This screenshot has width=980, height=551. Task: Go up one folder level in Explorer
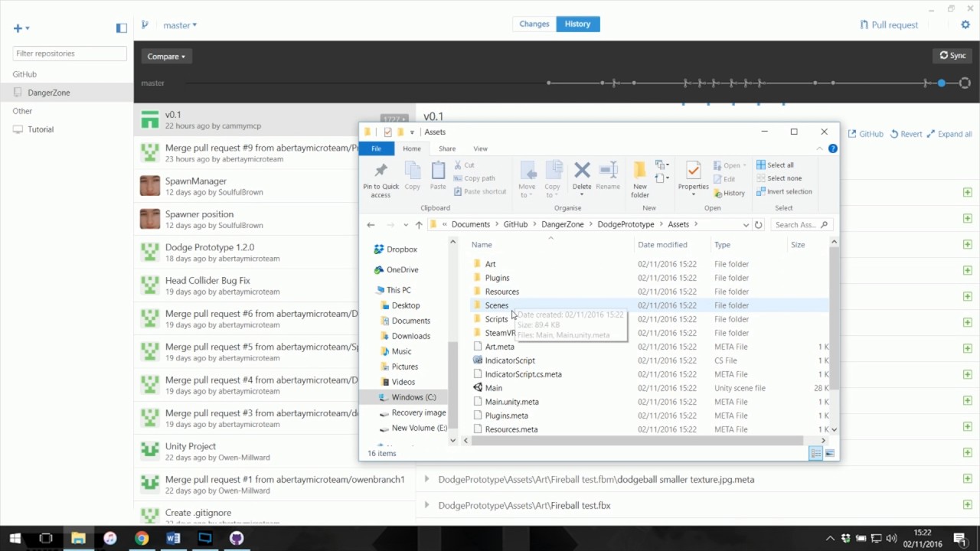coord(418,224)
